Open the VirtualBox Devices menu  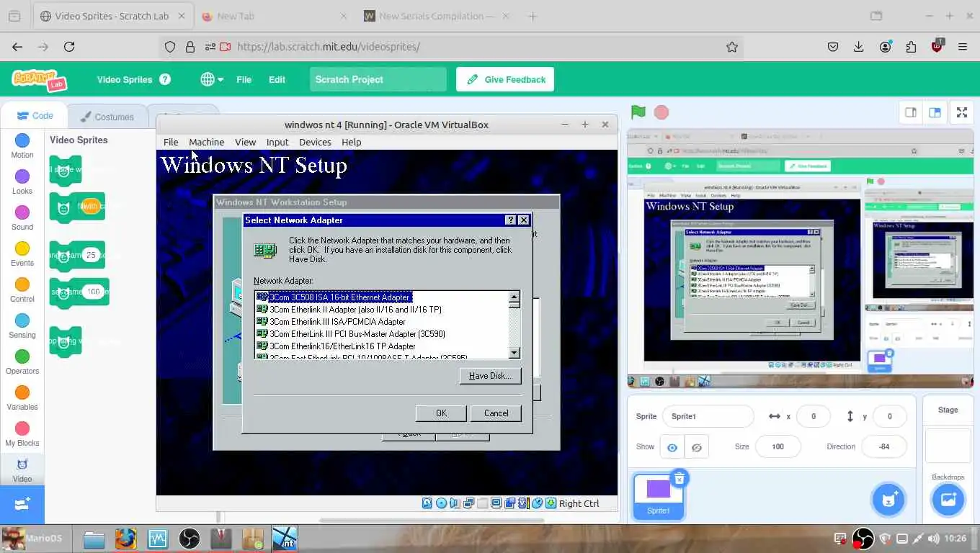coord(315,142)
